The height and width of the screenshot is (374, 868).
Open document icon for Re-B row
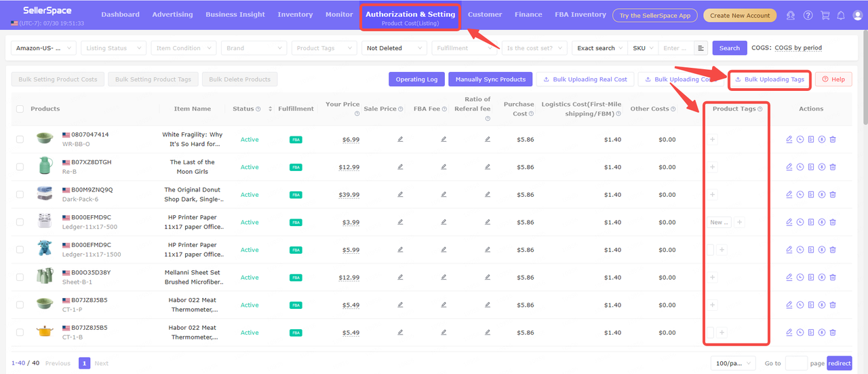pos(811,167)
